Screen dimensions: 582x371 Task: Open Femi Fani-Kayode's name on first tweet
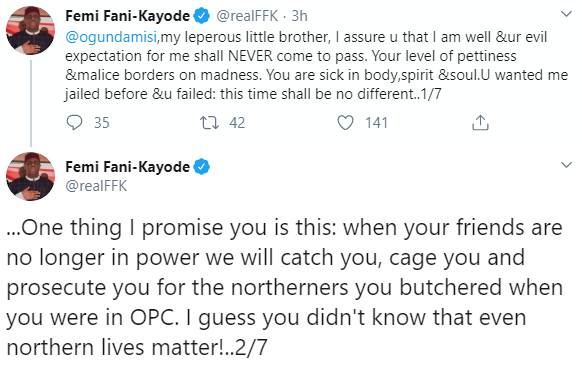tap(128, 16)
